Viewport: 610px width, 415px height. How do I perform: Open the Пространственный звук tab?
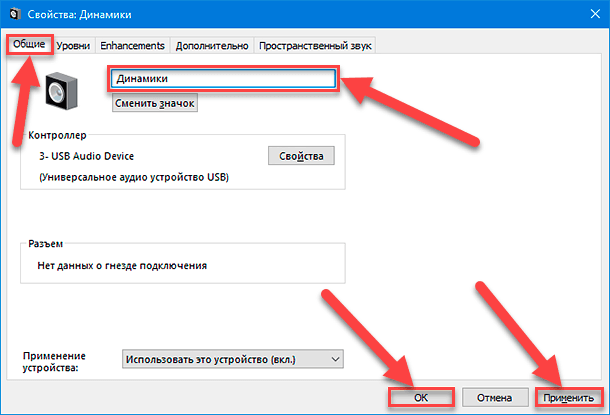point(321,46)
